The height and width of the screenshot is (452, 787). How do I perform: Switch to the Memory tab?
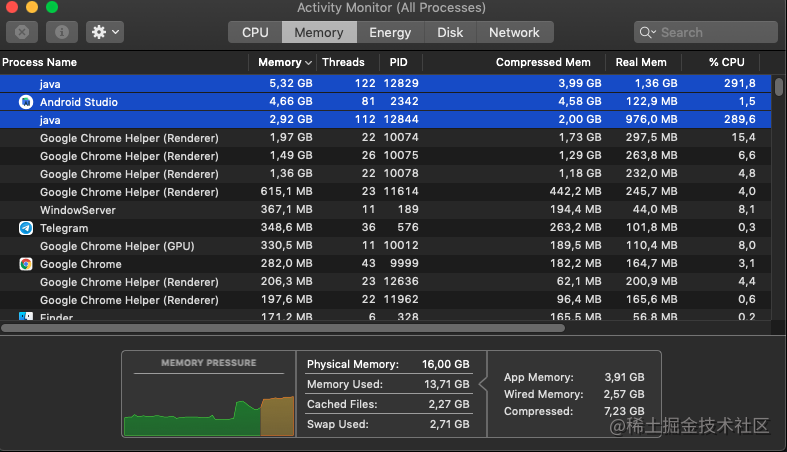point(319,32)
